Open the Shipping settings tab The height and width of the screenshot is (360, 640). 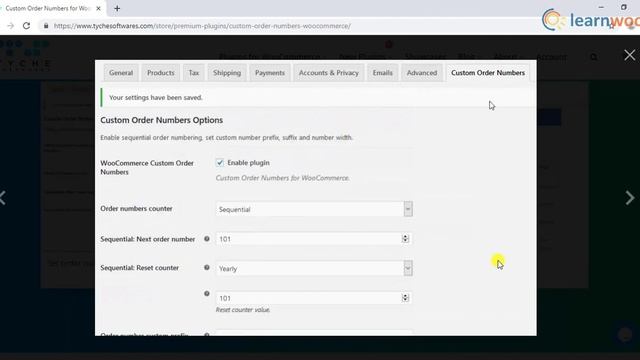227,73
